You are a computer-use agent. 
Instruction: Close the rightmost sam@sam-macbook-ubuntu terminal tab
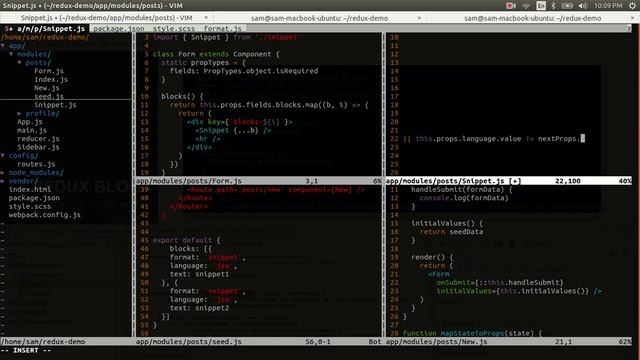pyautogui.click(x=633, y=18)
